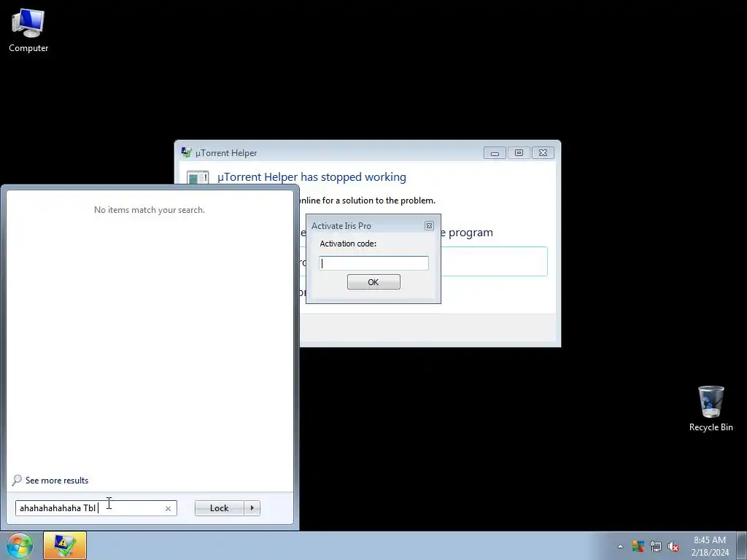Screen dimensions: 747x560
Task: Click the 'Activation code:' label
Action: tap(348, 244)
